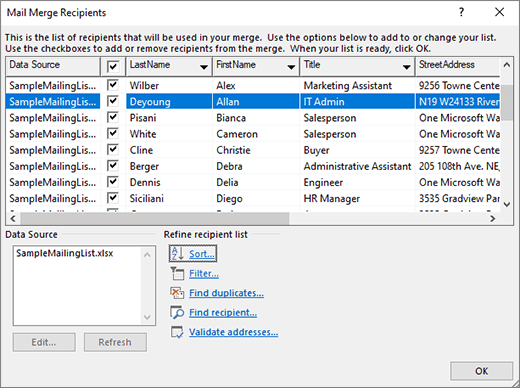Uncheck the Berger recipient checkbox
The image size is (520, 388).
coord(113,166)
